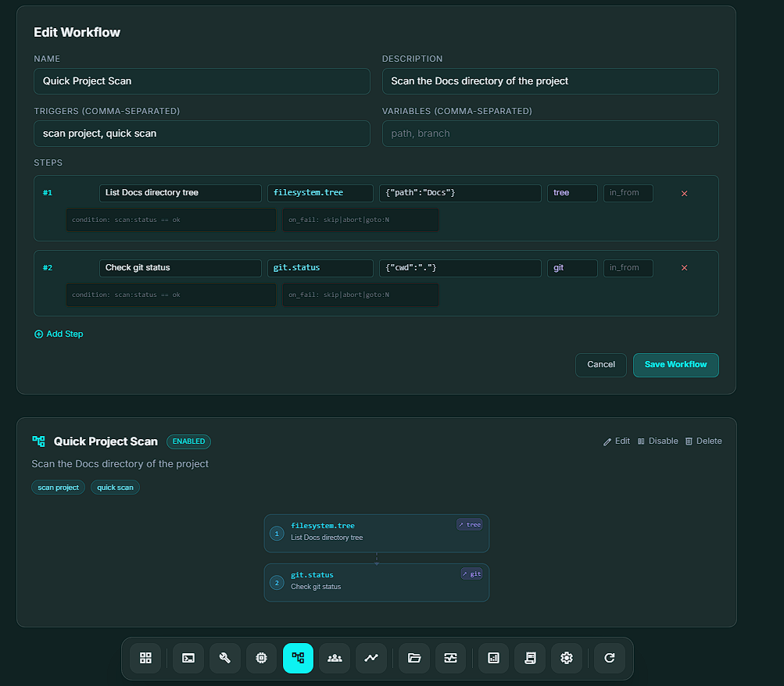This screenshot has height=686, width=784.
Task: Click the refresh icon in bottom dock
Action: click(610, 658)
